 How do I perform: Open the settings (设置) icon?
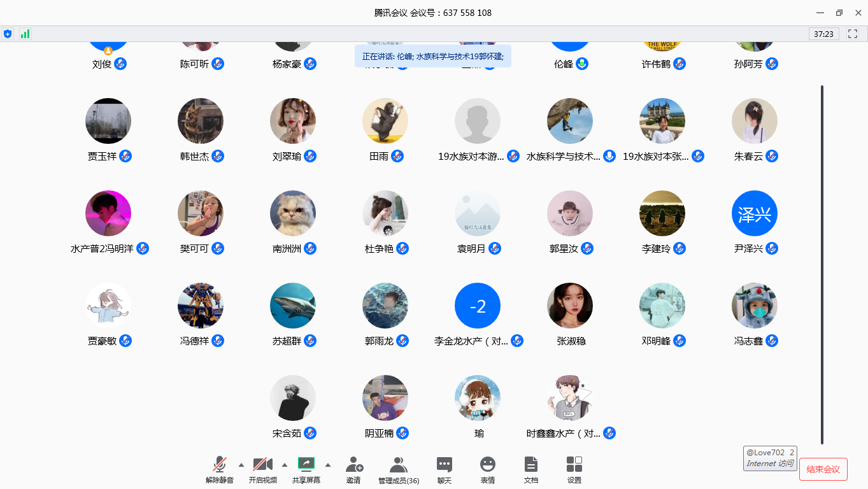tap(574, 470)
